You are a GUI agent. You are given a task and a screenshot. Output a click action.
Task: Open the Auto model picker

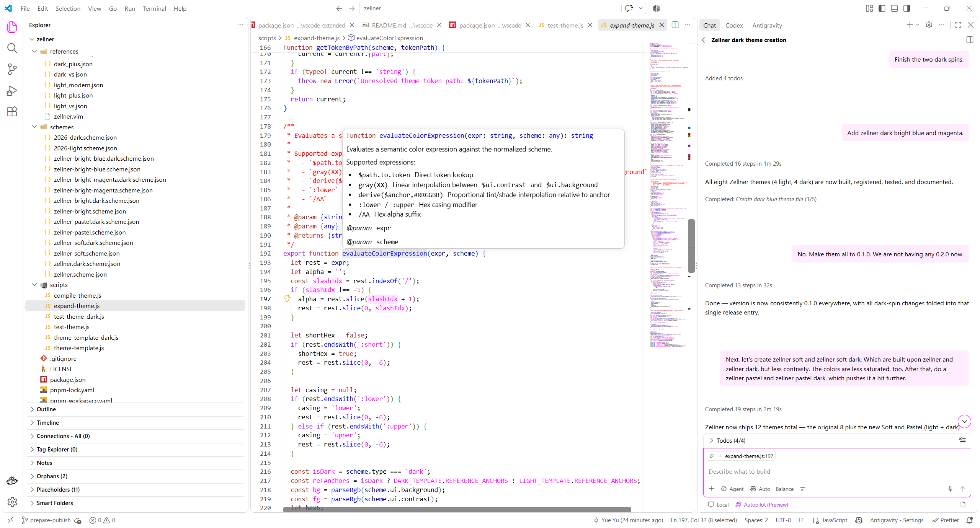click(x=760, y=489)
